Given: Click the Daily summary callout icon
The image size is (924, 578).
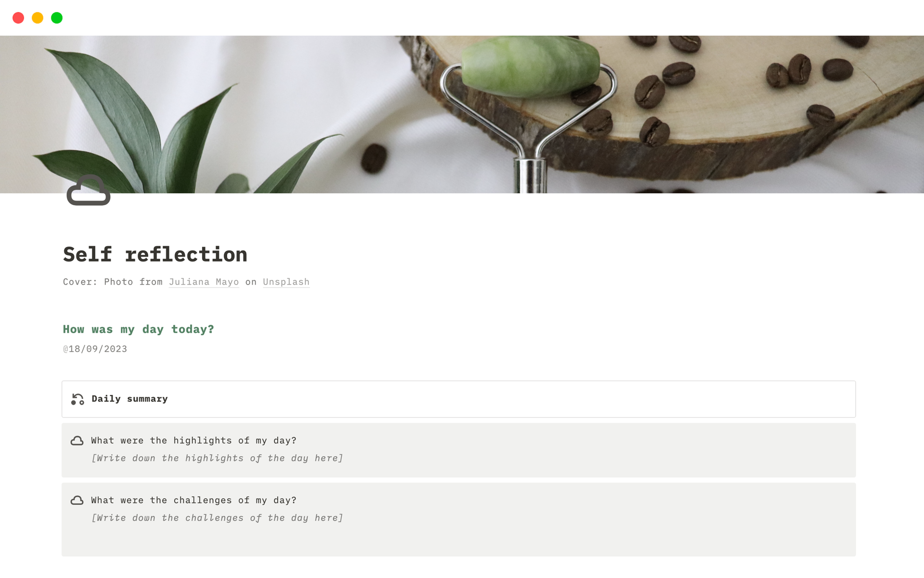Looking at the screenshot, I should pyautogui.click(x=77, y=399).
